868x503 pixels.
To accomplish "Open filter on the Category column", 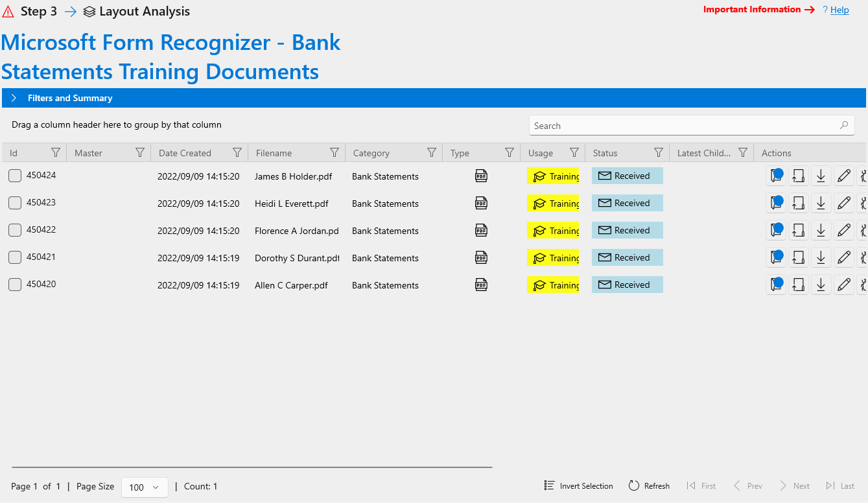I will pyautogui.click(x=432, y=152).
